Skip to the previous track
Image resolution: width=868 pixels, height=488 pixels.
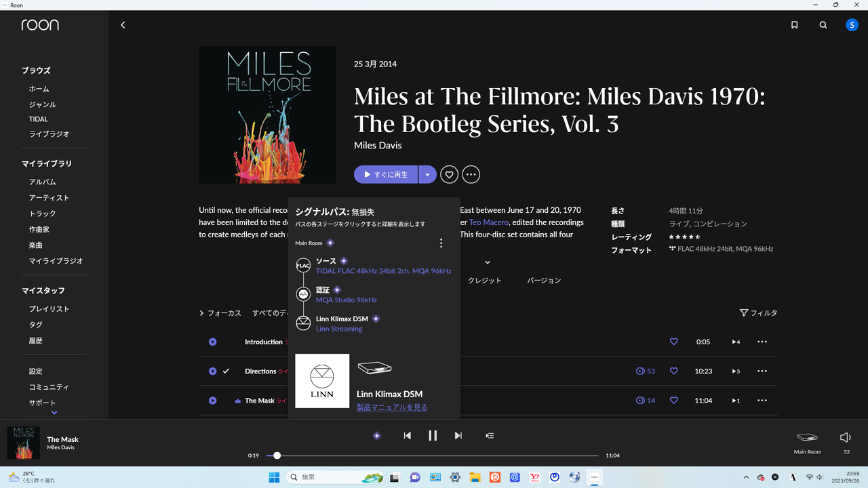pos(407,436)
